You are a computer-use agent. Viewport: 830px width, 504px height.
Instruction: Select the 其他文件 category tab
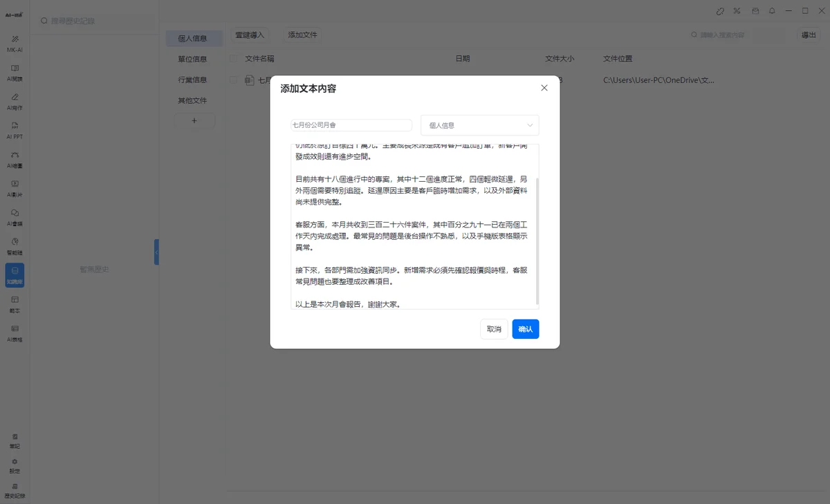tap(192, 101)
